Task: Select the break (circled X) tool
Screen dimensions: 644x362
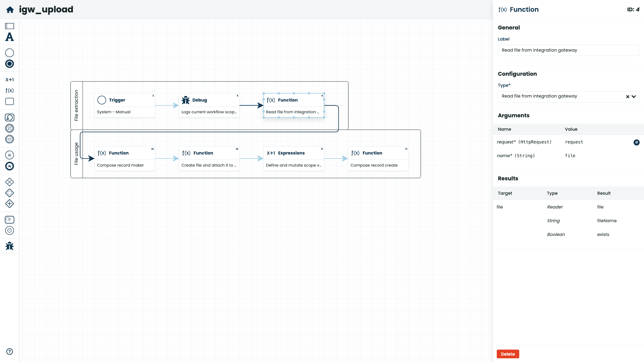Action: [9, 128]
